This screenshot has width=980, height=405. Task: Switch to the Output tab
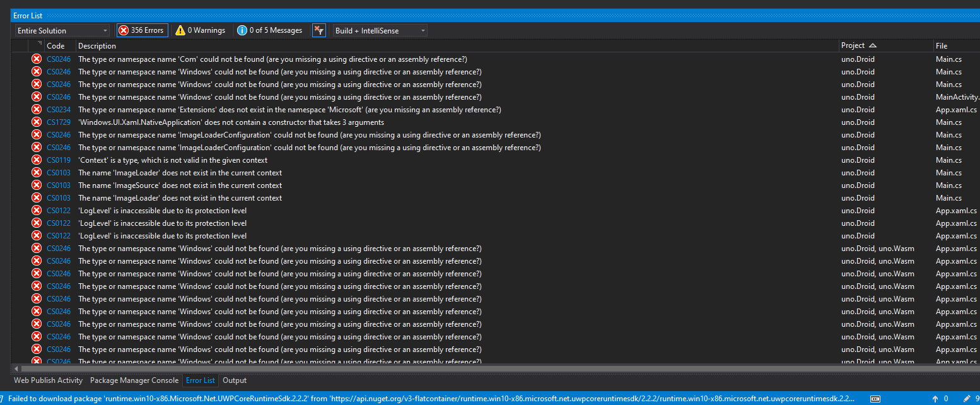point(234,380)
